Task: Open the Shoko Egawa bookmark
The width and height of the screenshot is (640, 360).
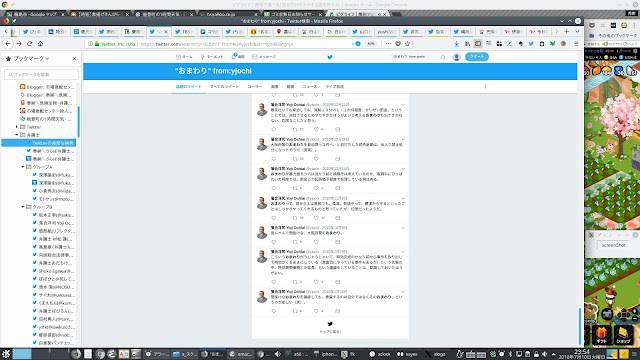Action: [x=53, y=271]
